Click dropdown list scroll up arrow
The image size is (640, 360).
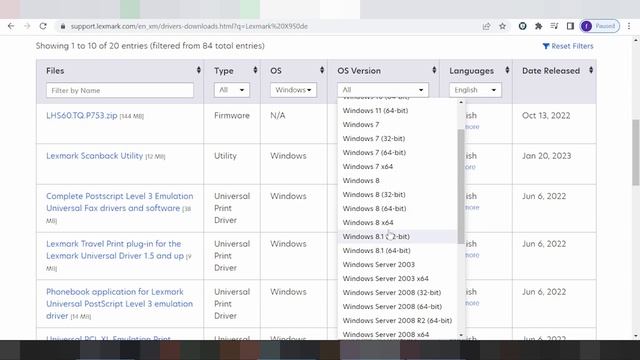(461, 102)
